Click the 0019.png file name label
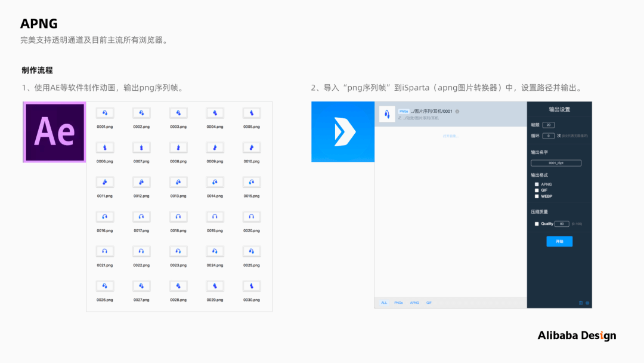644x363 pixels. click(x=215, y=230)
